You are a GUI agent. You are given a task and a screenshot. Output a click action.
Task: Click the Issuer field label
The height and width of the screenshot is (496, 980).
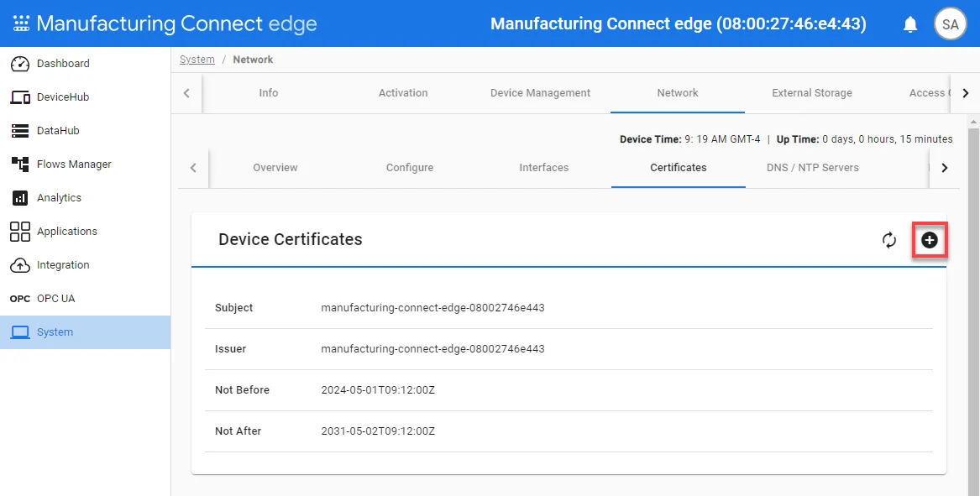230,349
